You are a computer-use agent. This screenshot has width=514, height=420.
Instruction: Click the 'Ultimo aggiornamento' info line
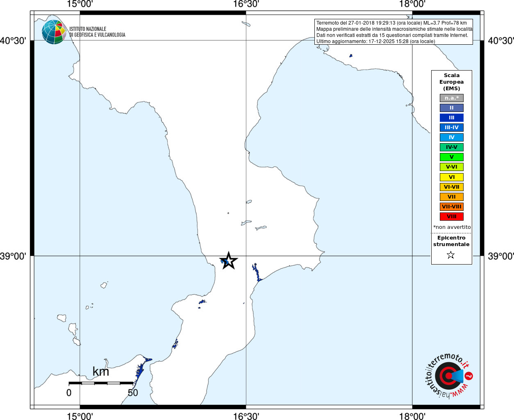click(x=376, y=41)
